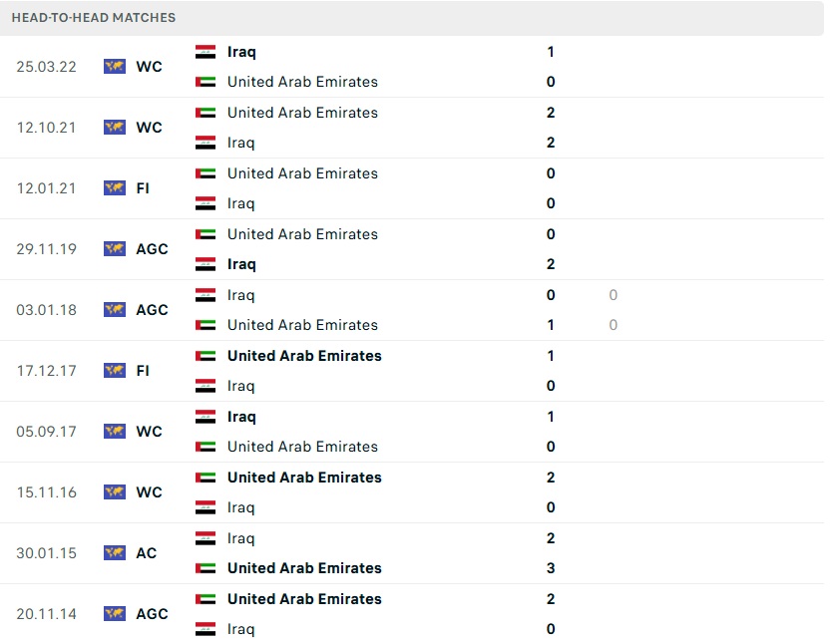Click the Iraq flag in the 20.11.14 match

click(206, 629)
